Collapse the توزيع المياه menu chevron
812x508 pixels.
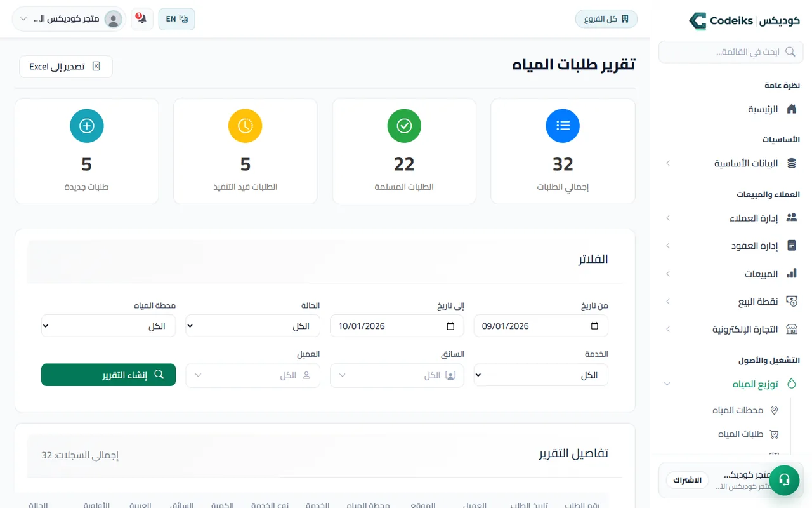667,384
